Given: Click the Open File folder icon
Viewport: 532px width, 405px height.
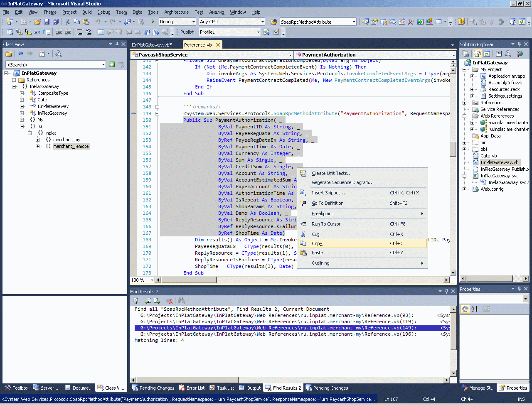Looking at the screenshot, I should click(37, 22).
